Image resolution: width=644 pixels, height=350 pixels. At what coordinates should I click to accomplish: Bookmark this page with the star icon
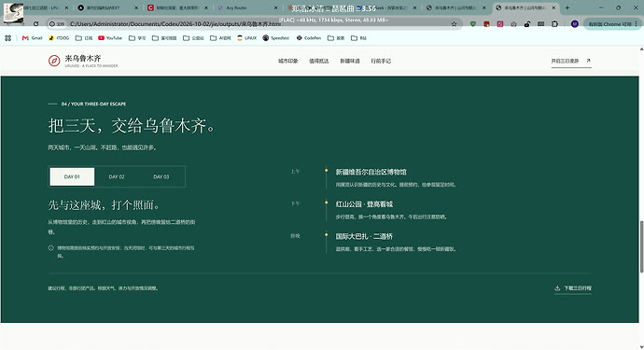coord(454,24)
